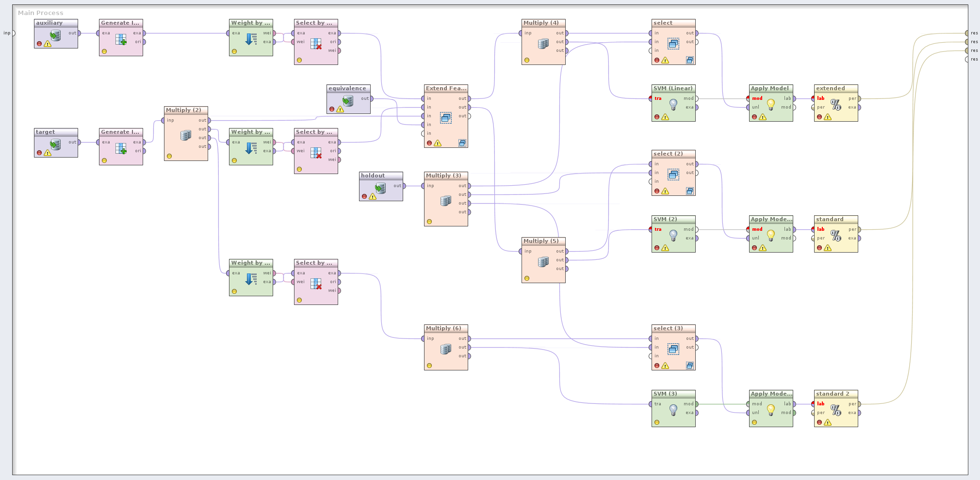Screen dimensions: 980x480
Task: Click the Multiply (2) operator title bar
Action: [x=184, y=110]
